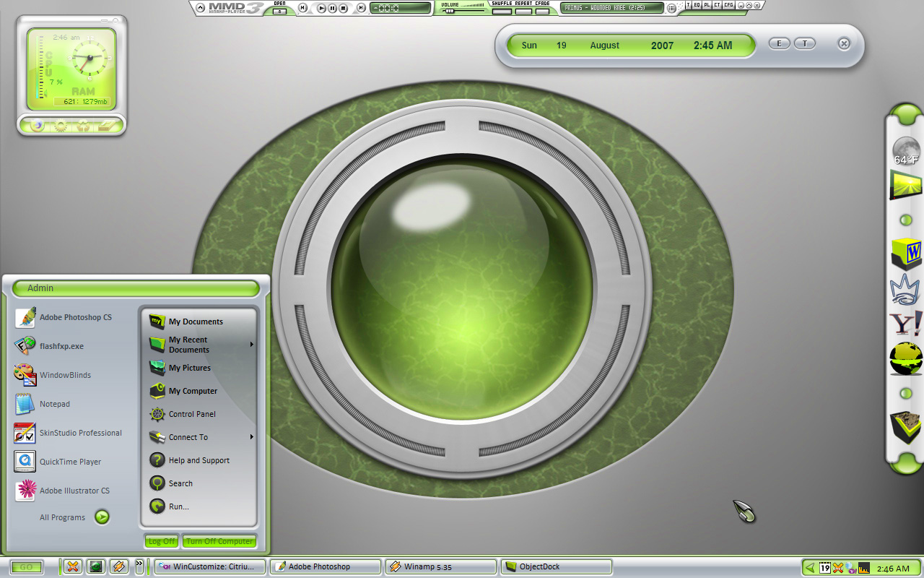Toggle the Winamp PL playlist window

[707, 5]
